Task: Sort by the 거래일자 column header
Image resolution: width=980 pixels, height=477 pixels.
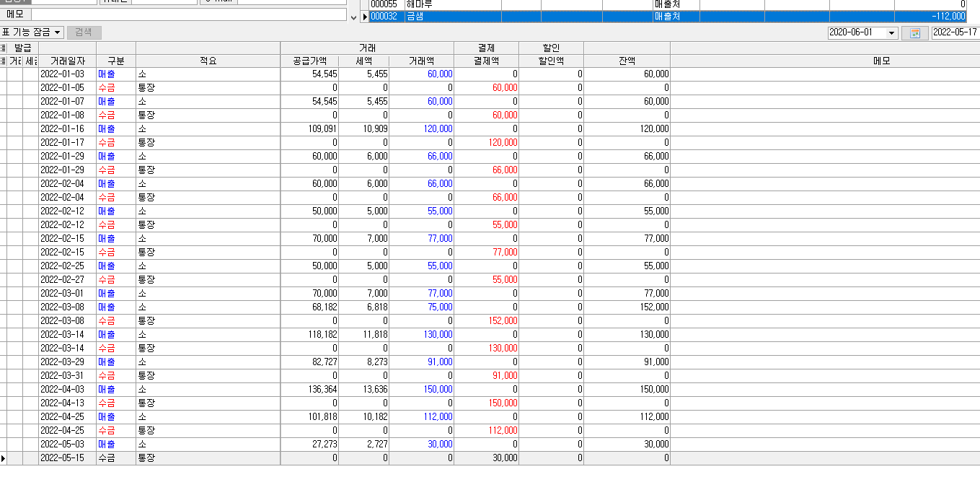Action: [67, 61]
